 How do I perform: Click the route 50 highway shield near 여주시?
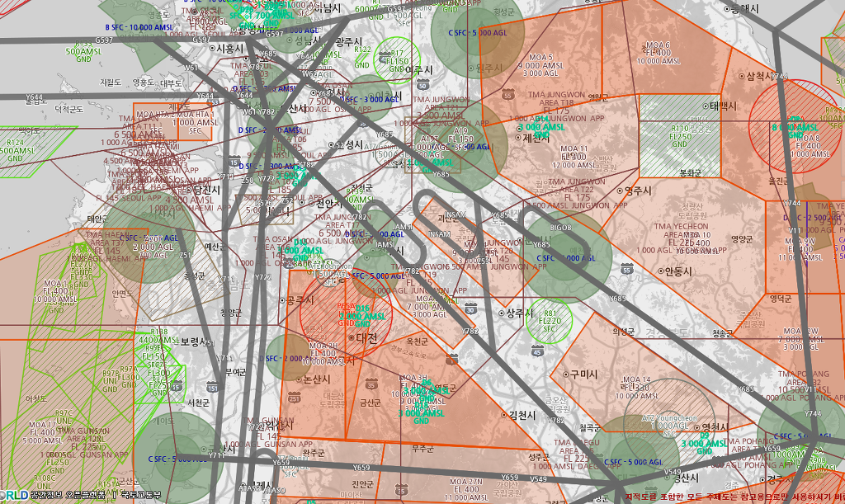tap(422, 84)
